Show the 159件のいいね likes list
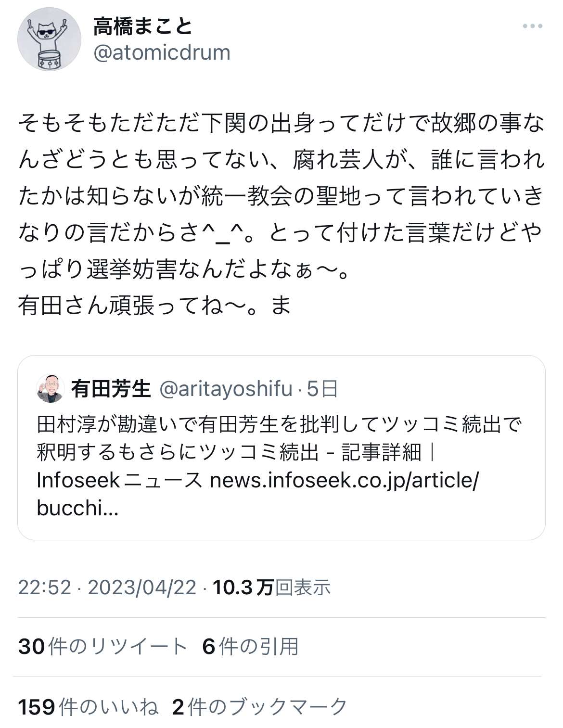This screenshot has width=563, height=728. (x=89, y=707)
